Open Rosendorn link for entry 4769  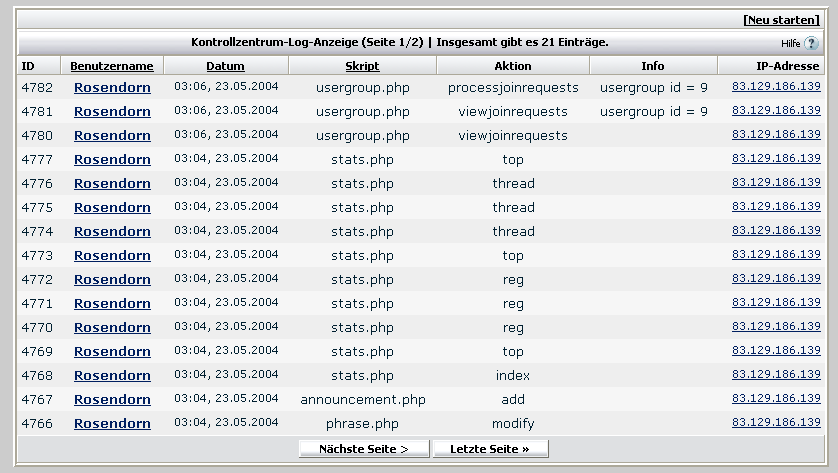112,352
